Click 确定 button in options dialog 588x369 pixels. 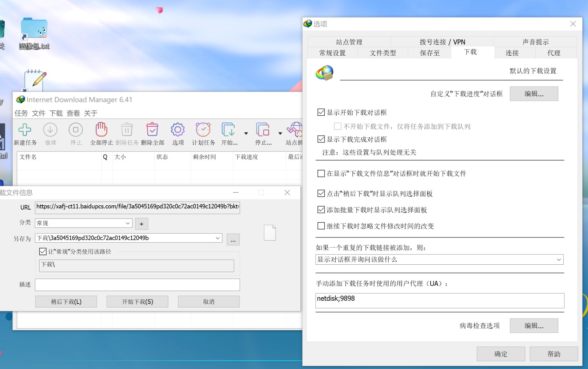tap(501, 354)
